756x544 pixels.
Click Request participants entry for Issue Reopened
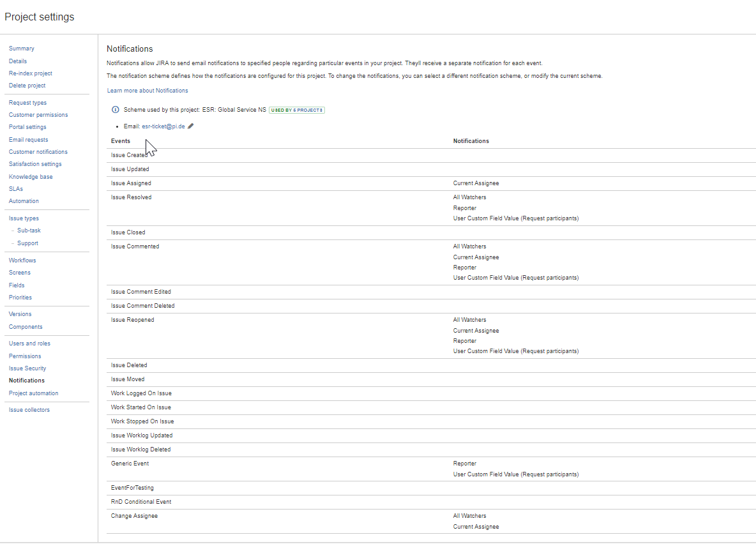516,352
